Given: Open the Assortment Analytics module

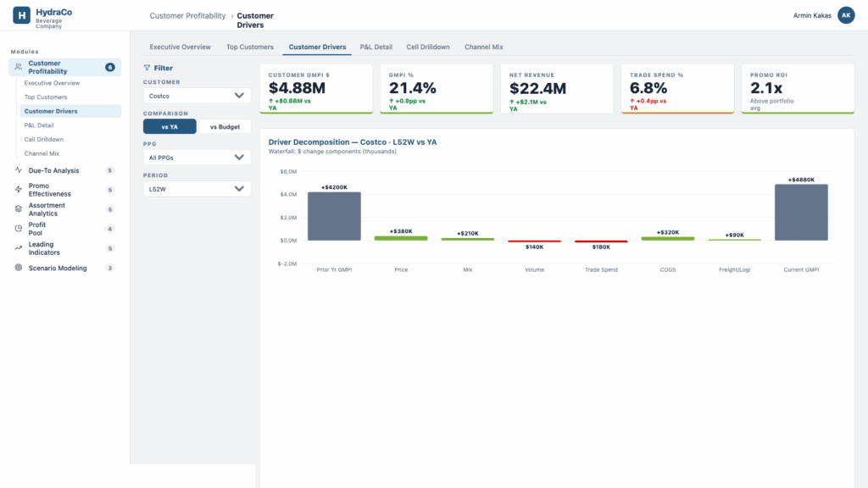Looking at the screenshot, I should pos(64,209).
